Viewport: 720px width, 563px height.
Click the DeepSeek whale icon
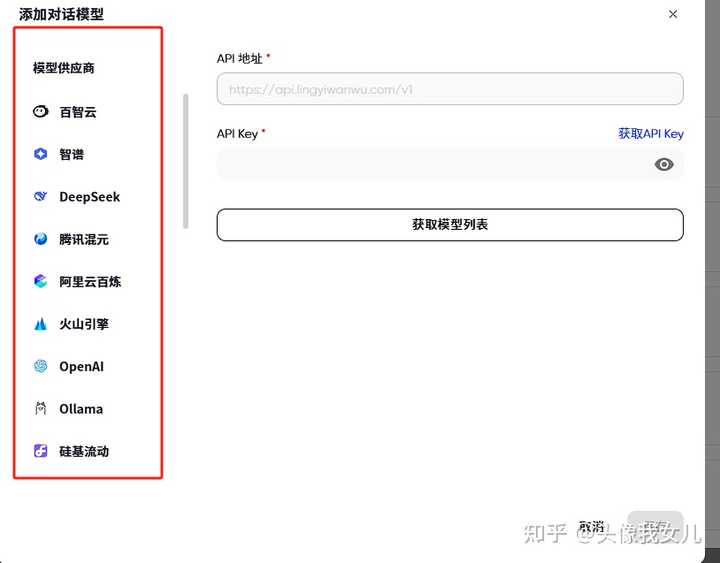tap(41, 197)
